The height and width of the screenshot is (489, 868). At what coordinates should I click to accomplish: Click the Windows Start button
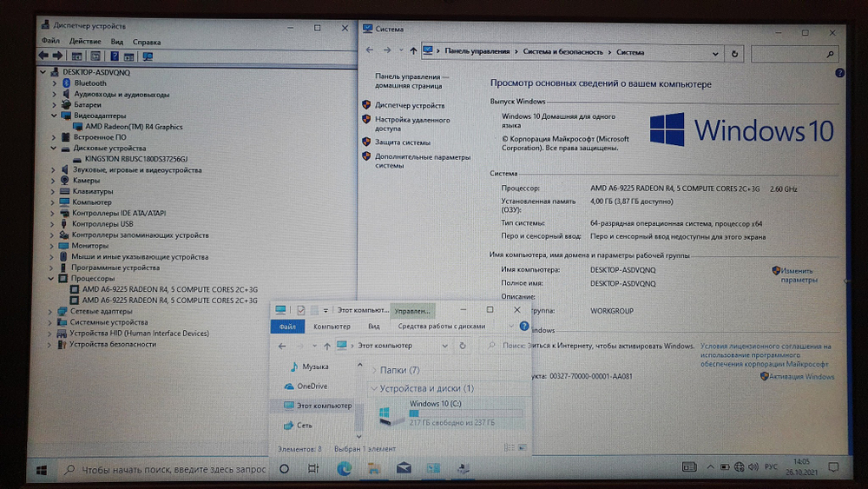tap(42, 470)
